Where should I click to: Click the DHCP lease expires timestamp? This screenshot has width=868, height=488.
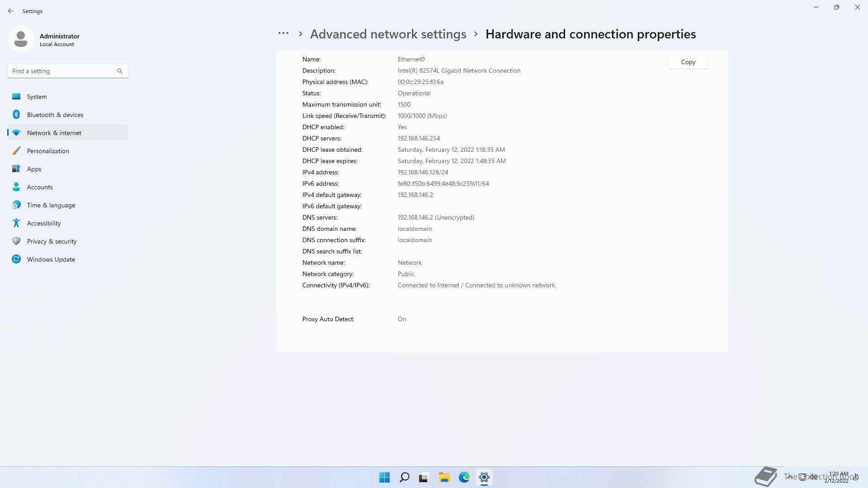[452, 161]
